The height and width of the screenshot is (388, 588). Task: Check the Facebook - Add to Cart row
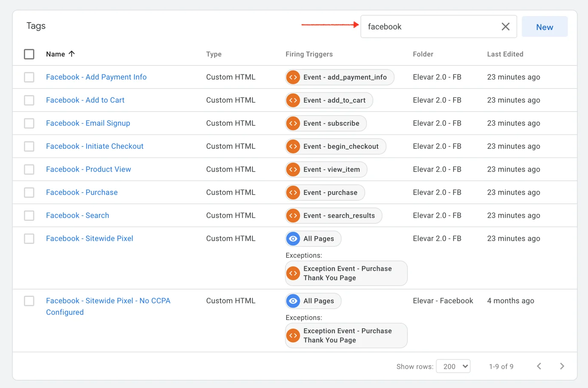(29, 100)
